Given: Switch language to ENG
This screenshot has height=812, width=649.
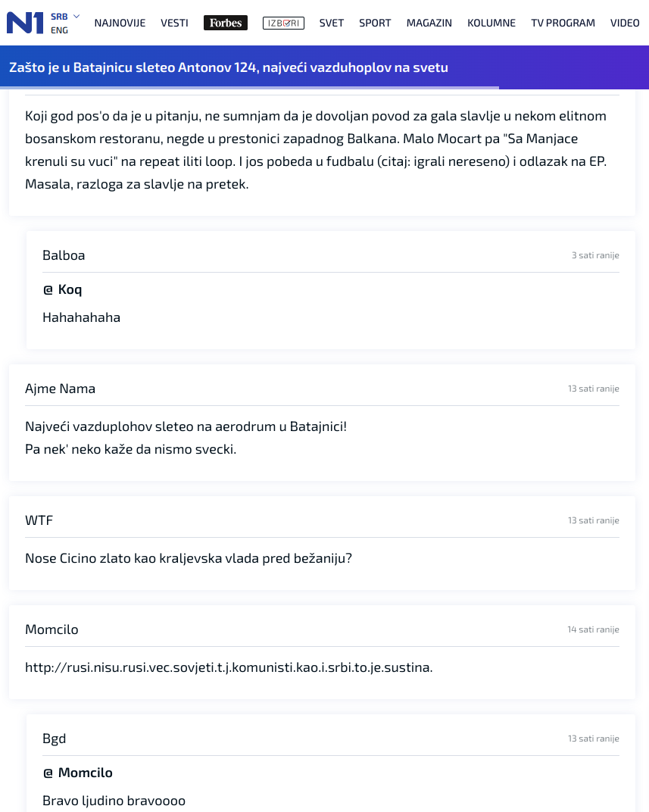Looking at the screenshot, I should click(59, 30).
